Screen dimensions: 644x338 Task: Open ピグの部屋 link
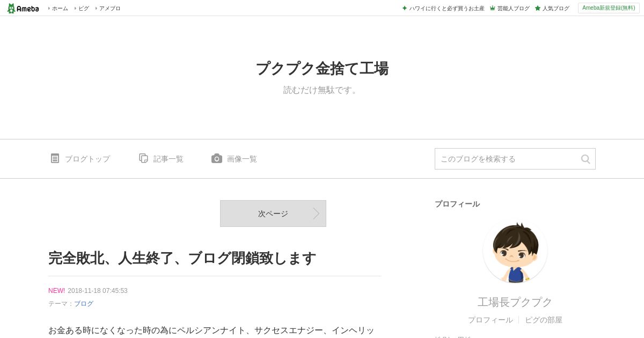tap(544, 320)
